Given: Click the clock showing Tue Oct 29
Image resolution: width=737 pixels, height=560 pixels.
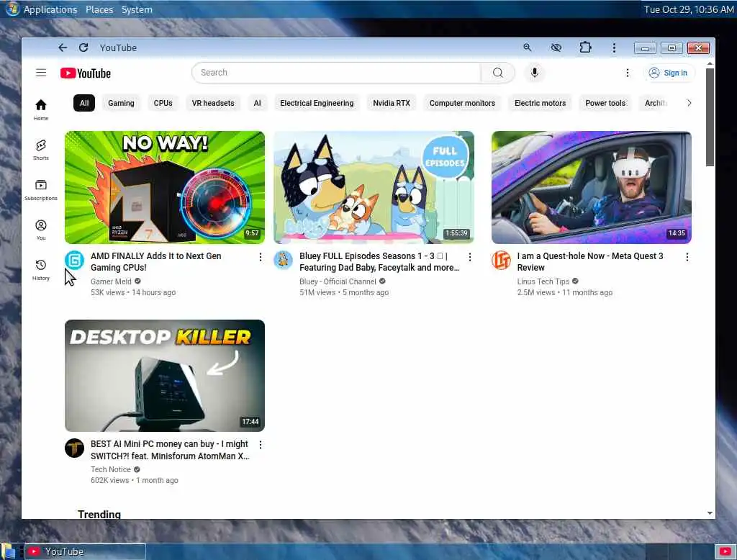Looking at the screenshot, I should pos(689,9).
